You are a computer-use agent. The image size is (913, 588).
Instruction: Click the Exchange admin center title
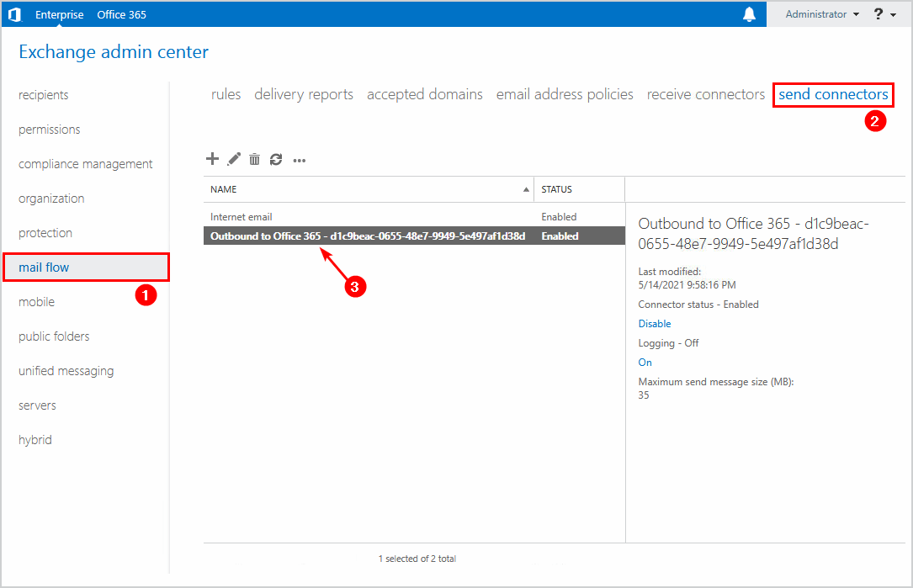pos(114,52)
